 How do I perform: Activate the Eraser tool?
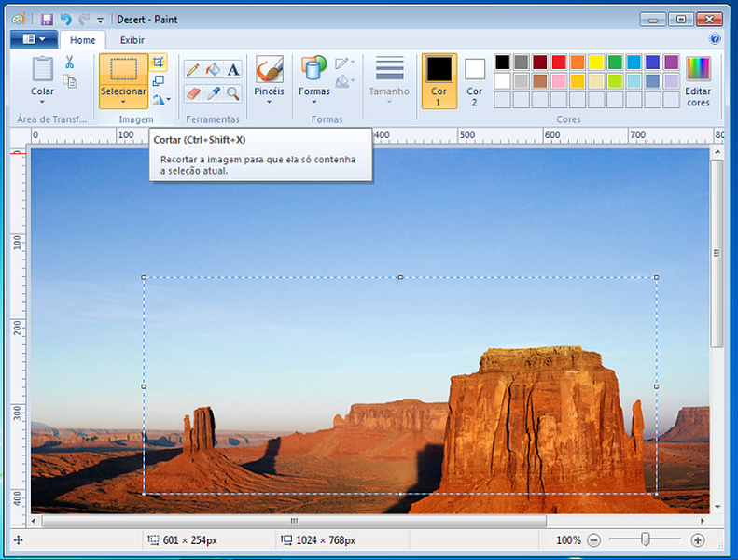coord(192,92)
